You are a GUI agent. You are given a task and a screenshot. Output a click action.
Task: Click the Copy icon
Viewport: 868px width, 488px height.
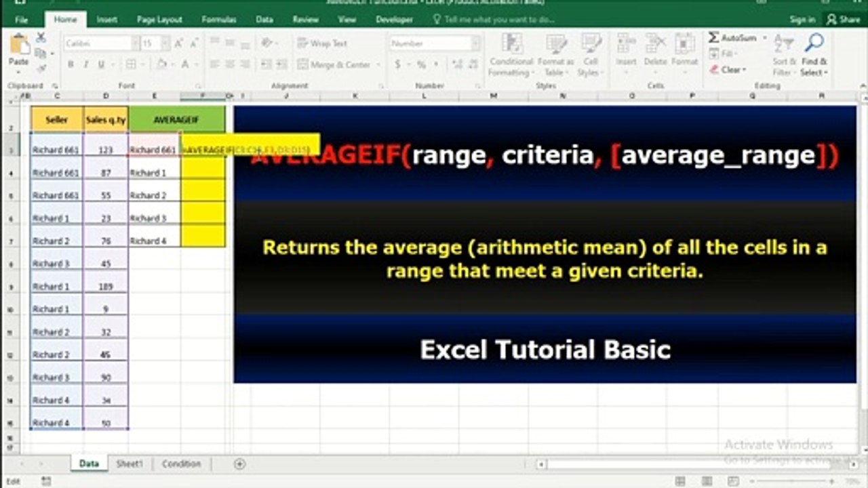click(41, 53)
